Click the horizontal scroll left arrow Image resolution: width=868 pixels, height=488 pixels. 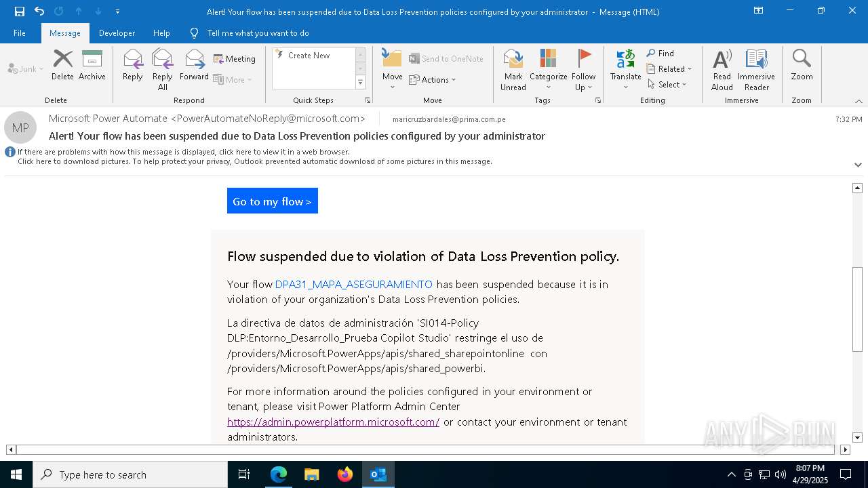coord(11,449)
